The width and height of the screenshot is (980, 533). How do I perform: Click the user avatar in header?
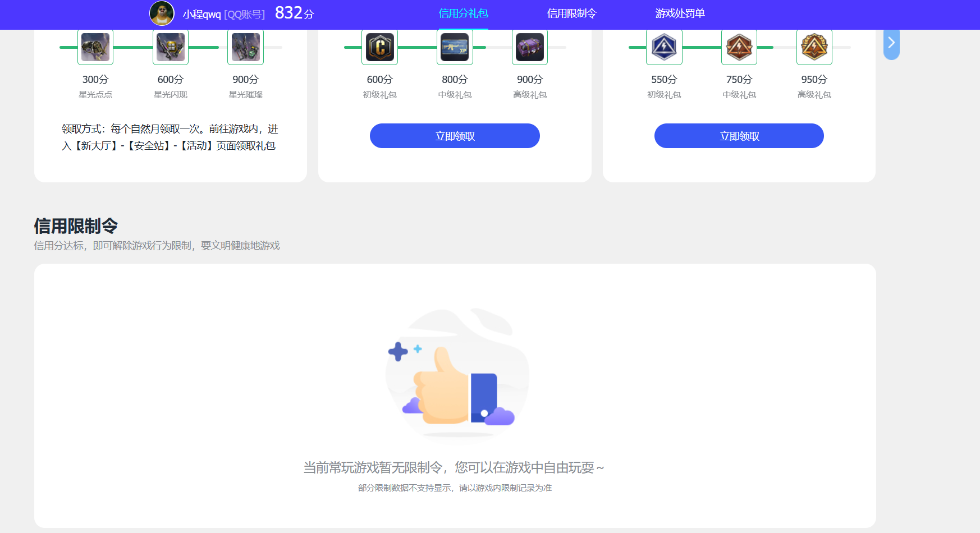pos(162,13)
